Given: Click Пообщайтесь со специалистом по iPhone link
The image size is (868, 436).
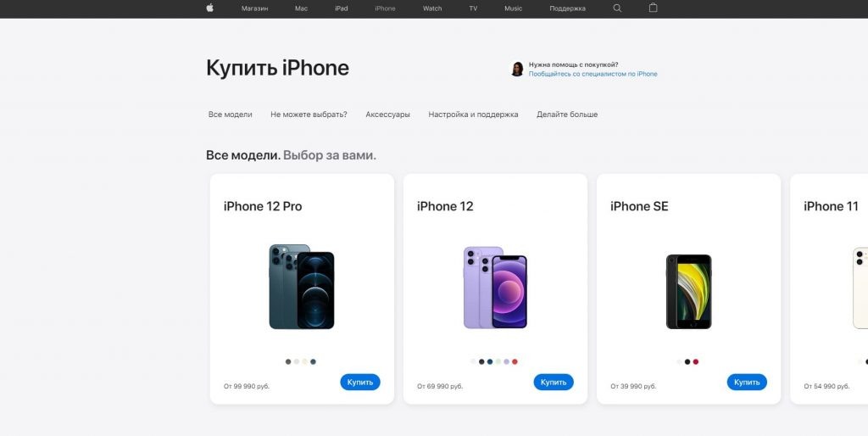Looking at the screenshot, I should [593, 74].
